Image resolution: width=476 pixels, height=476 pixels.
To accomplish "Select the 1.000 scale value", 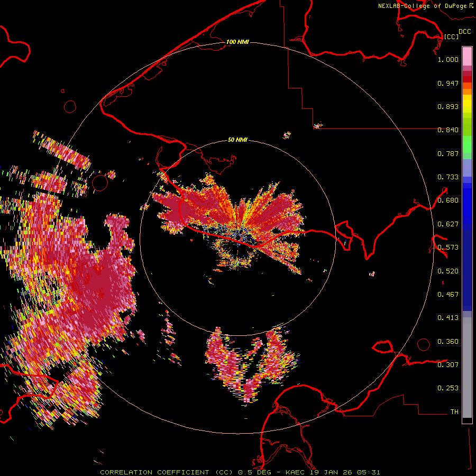I will point(448,59).
